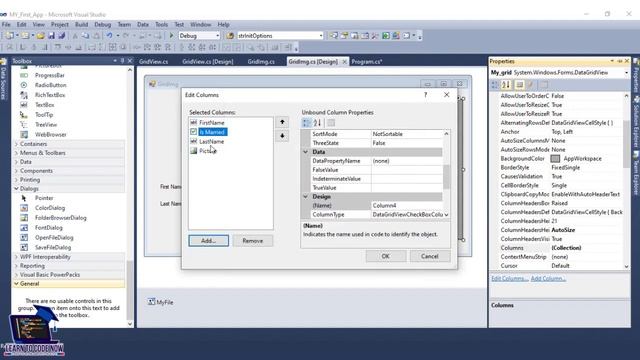Select the FontDialog control in Toolbox
Viewport: 640px width, 360px height.
(x=49, y=228)
